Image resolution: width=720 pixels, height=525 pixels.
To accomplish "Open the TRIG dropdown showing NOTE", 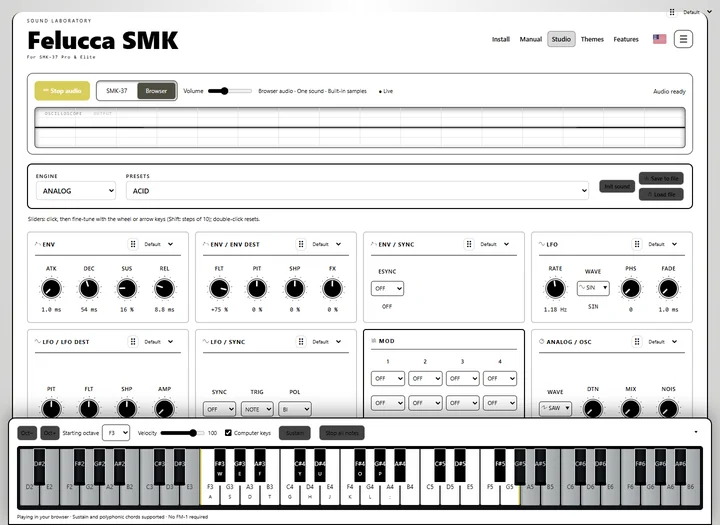I will (x=257, y=409).
